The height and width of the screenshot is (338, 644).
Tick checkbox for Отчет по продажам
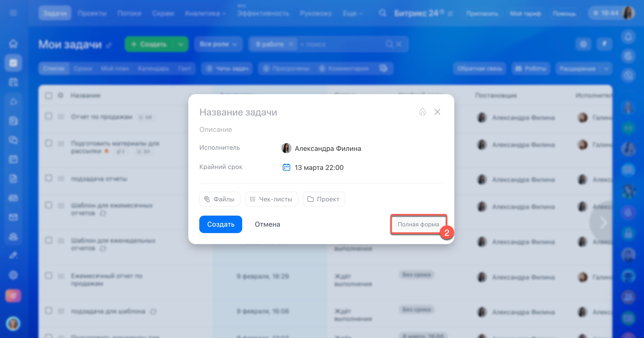coord(49,116)
